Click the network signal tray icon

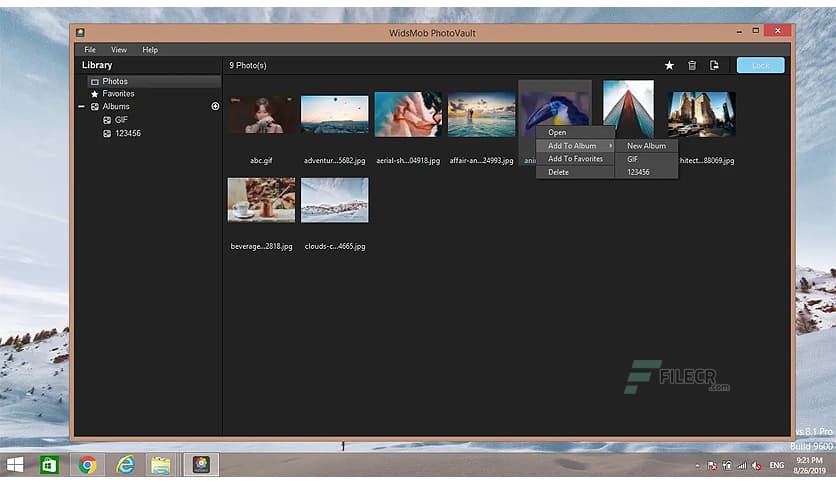(x=742, y=466)
